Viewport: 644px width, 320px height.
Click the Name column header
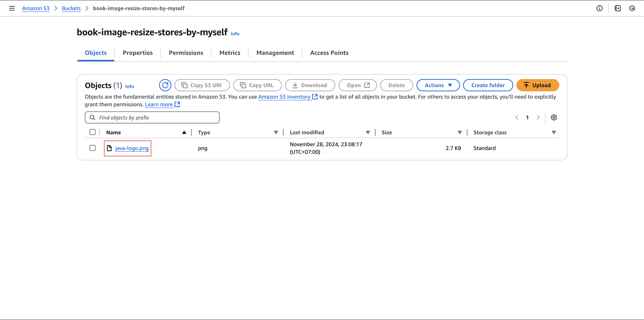click(113, 132)
